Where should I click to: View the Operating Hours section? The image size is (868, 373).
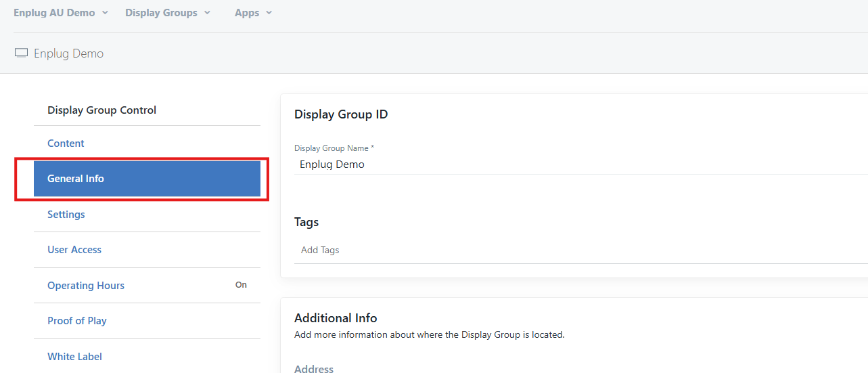coord(86,286)
